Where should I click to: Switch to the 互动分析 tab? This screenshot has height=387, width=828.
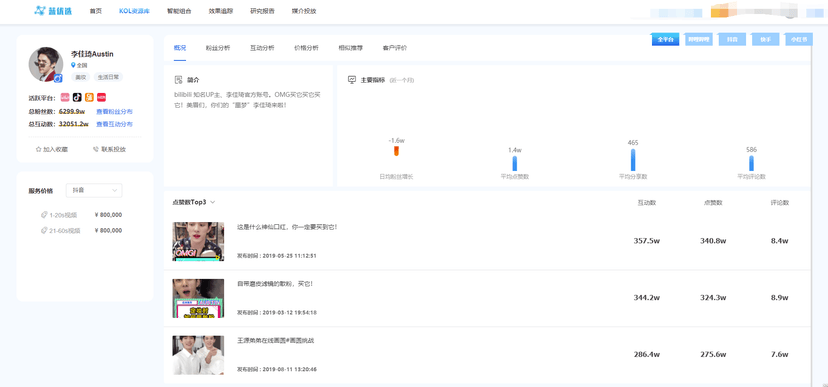point(262,48)
